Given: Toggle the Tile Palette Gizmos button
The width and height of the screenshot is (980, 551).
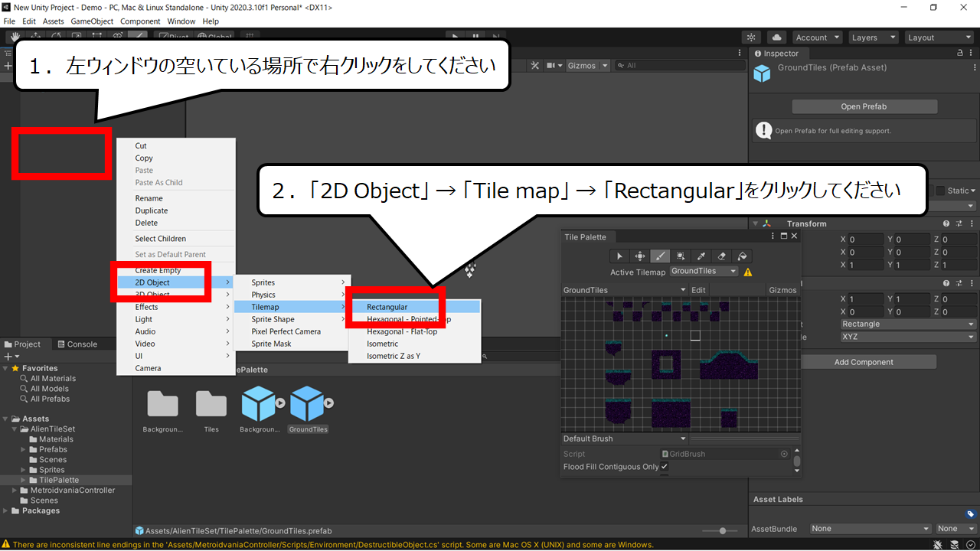Looking at the screenshot, I should click(782, 290).
